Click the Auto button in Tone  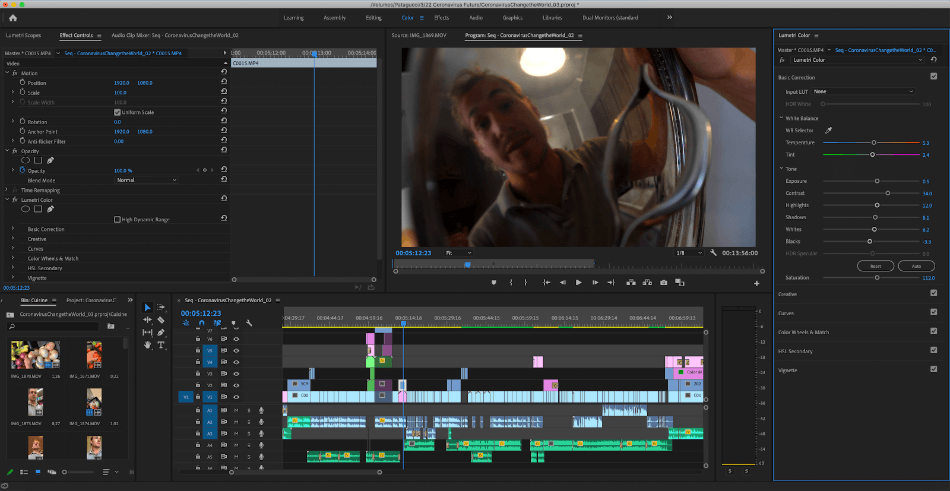tap(915, 266)
